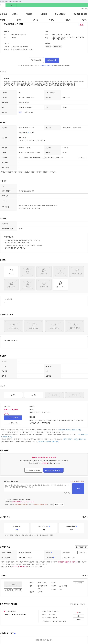Viewport: 88px width, 644px height.
Task: Open the 실업급여 menu
Action: pos(44,14)
